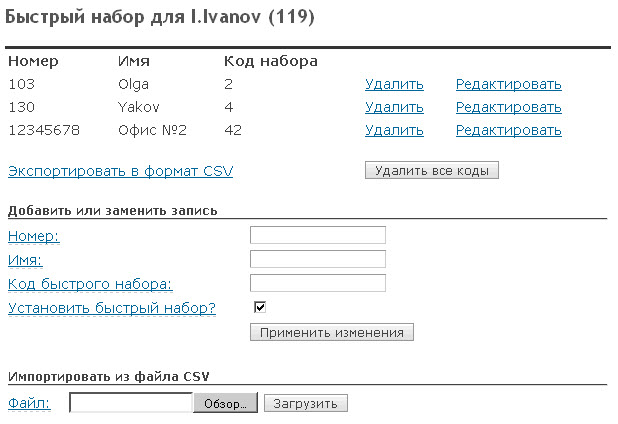Edit the speed dial entry for Olga
Image resolution: width=618 pixels, height=424 pixels.
[508, 84]
